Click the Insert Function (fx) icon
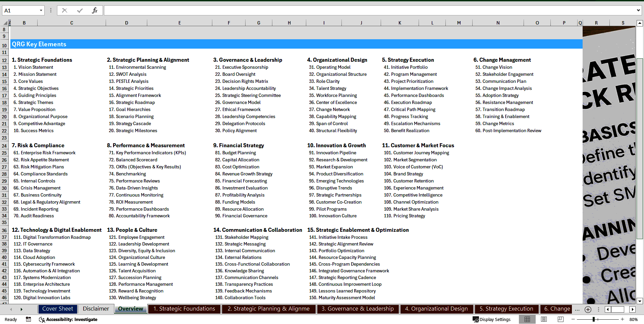 coord(96,10)
